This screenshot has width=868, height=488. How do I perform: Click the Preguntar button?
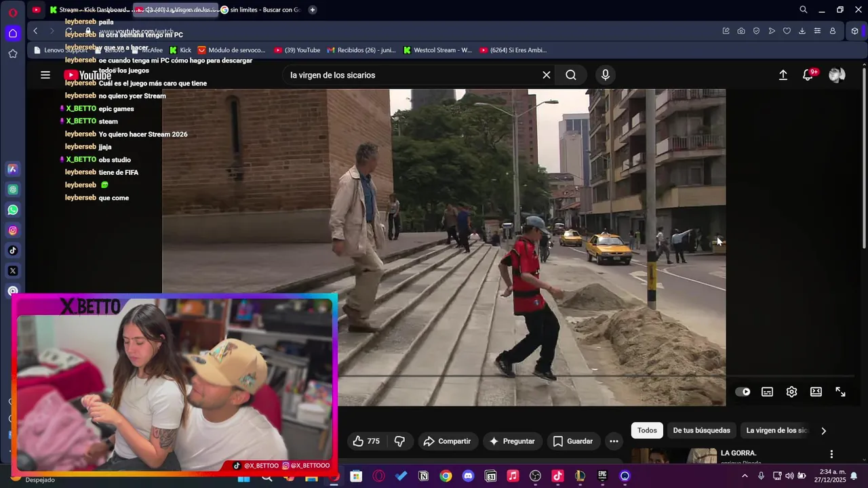(x=512, y=441)
